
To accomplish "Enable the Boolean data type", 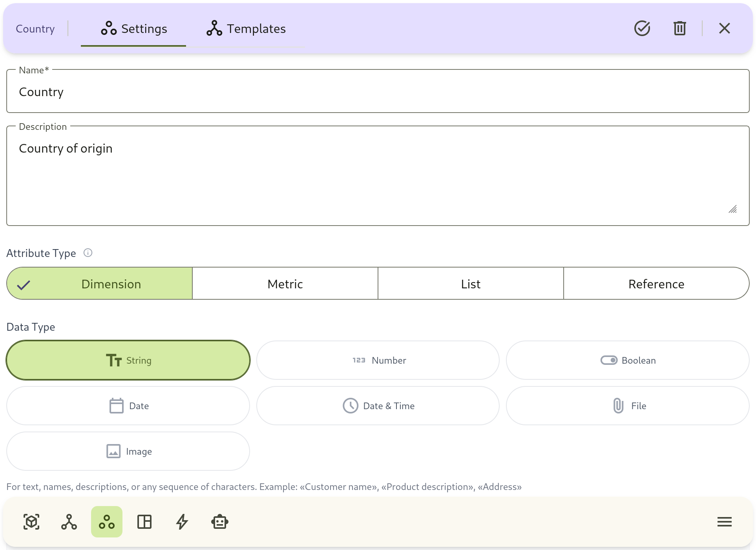I will tap(627, 360).
